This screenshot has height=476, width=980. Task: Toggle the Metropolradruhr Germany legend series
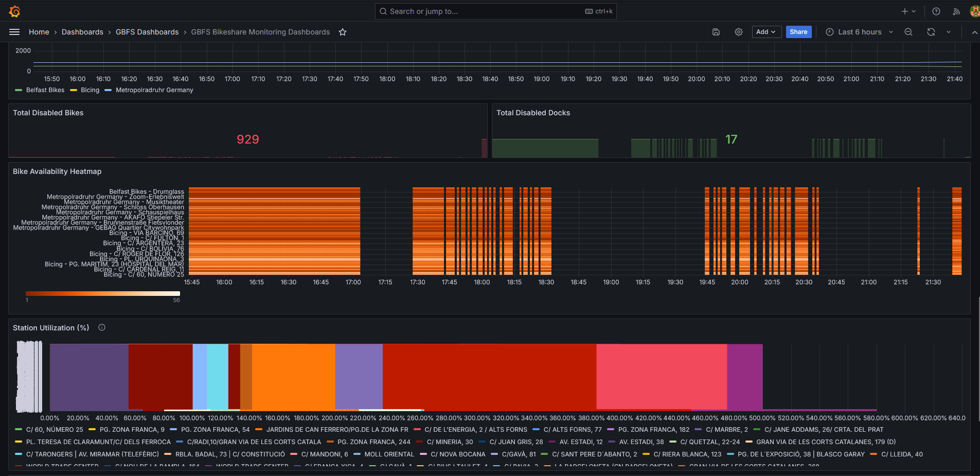154,90
